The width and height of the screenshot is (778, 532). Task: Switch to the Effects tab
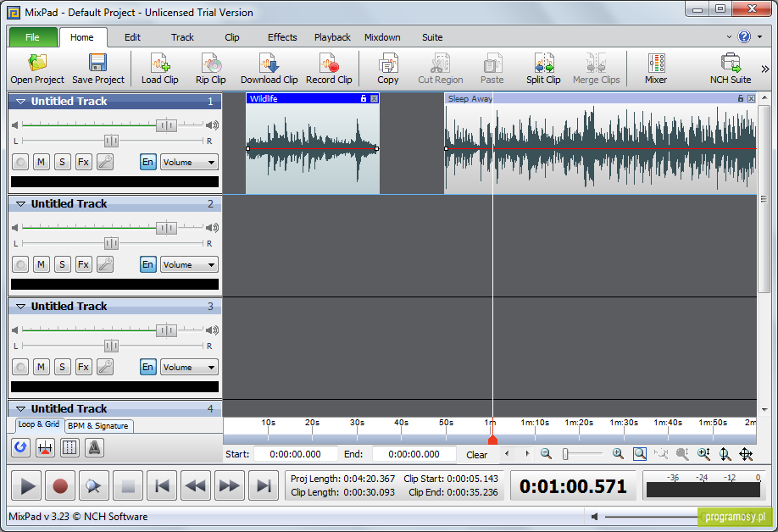point(282,37)
